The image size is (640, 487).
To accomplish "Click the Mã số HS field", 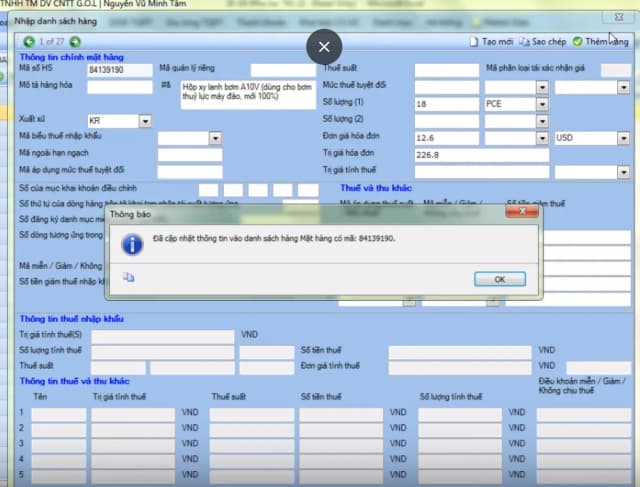I will pos(119,70).
